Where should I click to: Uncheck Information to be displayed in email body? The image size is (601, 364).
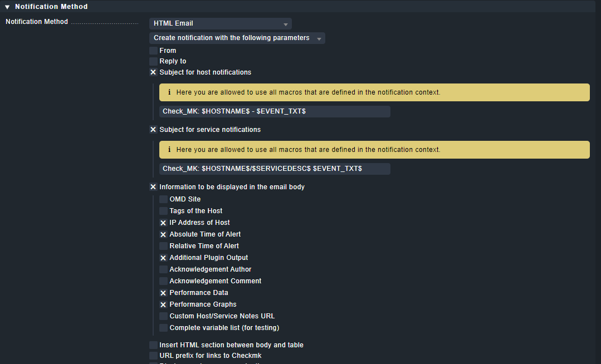coord(153,187)
